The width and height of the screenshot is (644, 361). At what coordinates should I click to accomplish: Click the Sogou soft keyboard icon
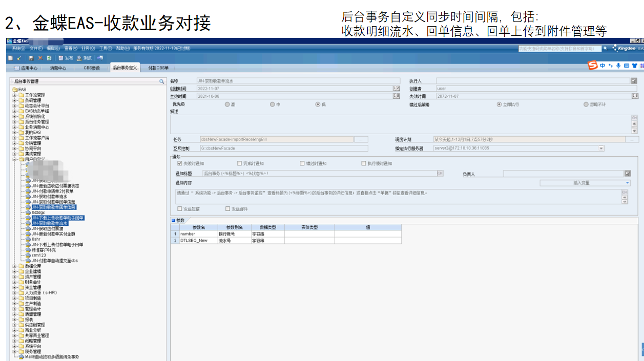pos(627,66)
